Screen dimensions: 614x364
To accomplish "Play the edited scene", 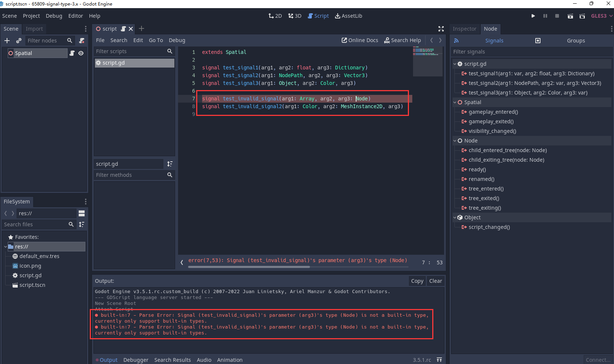I will 570,16.
